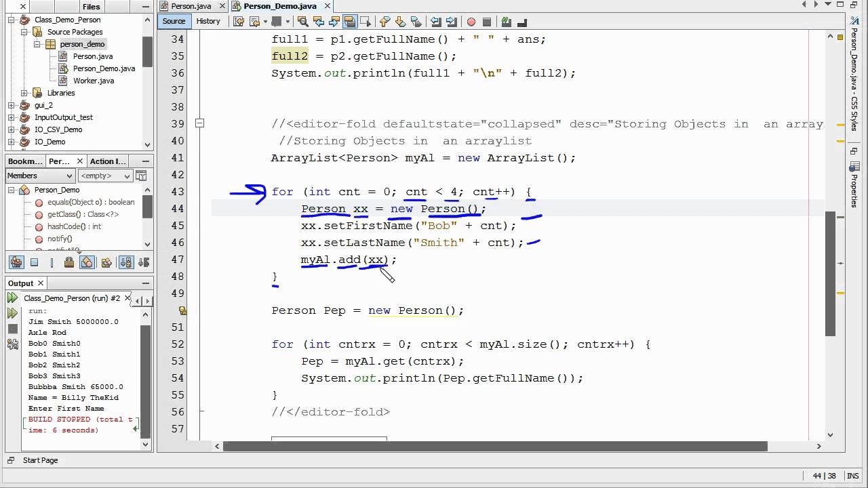Expand Libraries node
This screenshot has height=488, width=868.
tap(24, 93)
